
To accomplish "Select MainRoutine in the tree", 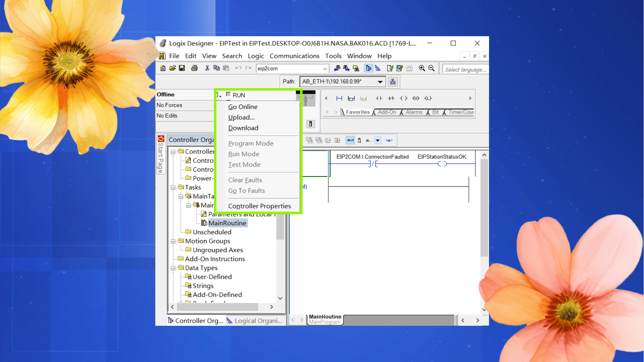I will 227,223.
